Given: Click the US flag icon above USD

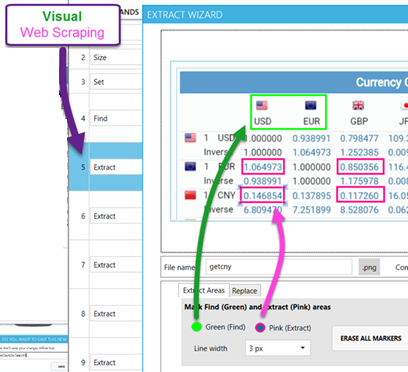Looking at the screenshot, I should point(262,105).
